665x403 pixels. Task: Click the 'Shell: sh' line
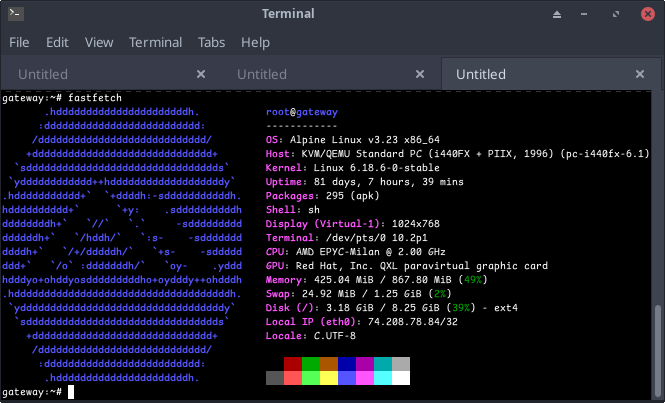click(293, 210)
